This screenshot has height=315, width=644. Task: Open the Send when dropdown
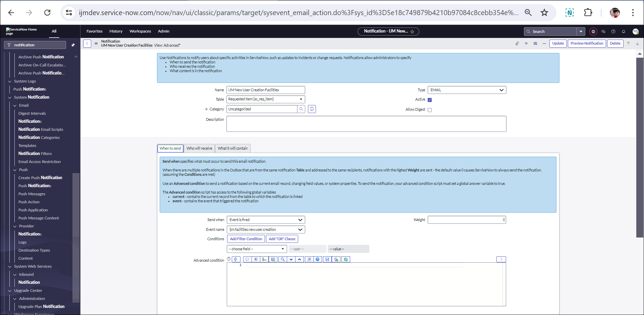(x=266, y=220)
